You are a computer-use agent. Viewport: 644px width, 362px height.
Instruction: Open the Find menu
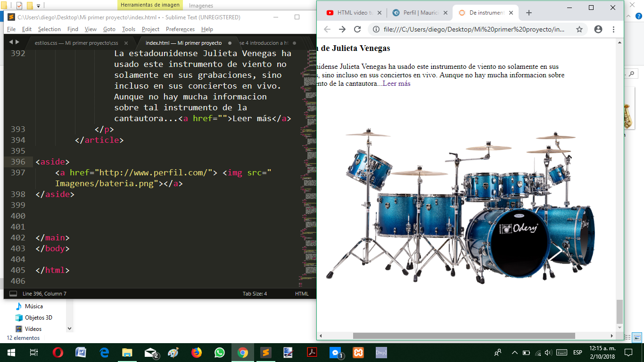click(73, 29)
